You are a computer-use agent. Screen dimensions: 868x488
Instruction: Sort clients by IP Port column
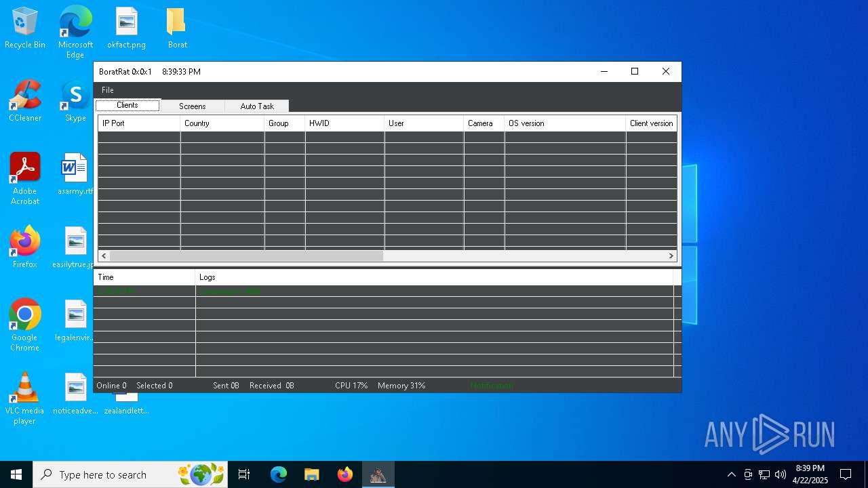click(x=139, y=123)
